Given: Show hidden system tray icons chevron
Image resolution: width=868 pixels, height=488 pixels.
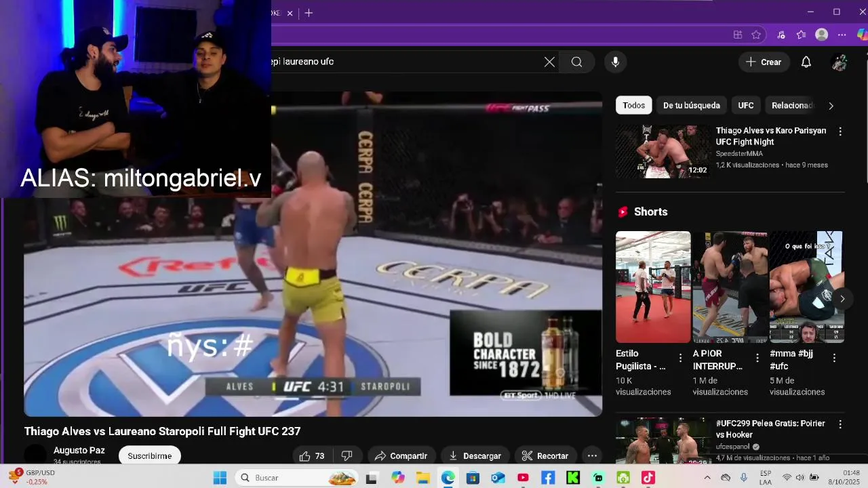Looking at the screenshot, I should [x=707, y=478].
